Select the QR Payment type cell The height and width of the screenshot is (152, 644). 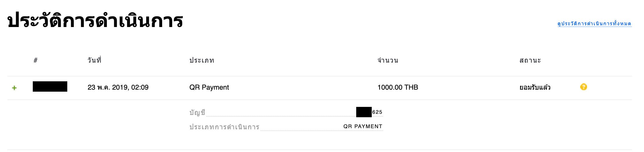tap(209, 87)
